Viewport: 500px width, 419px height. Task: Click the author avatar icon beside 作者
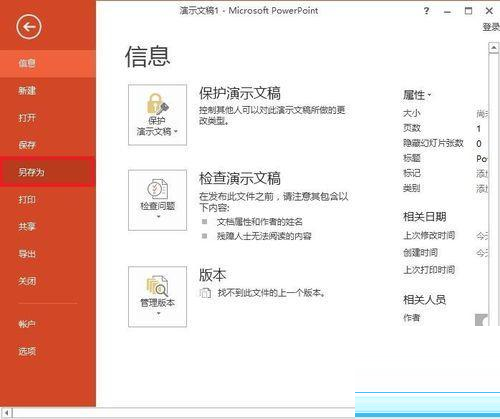(481, 319)
